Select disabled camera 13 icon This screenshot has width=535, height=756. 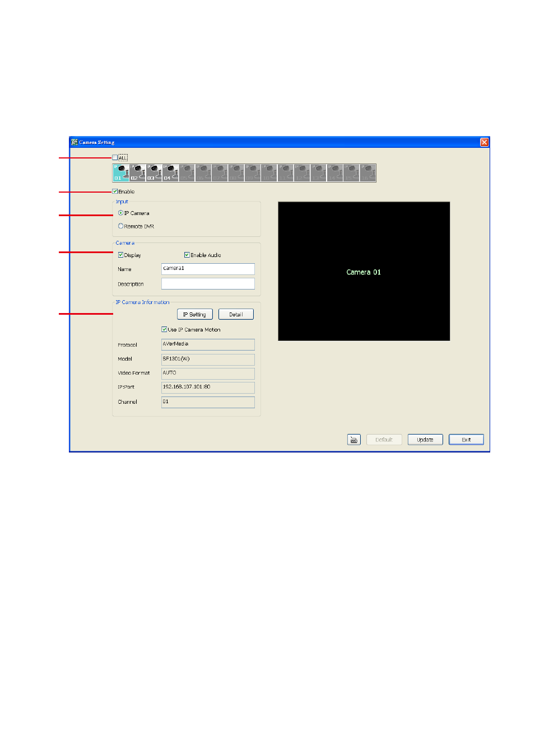point(319,172)
